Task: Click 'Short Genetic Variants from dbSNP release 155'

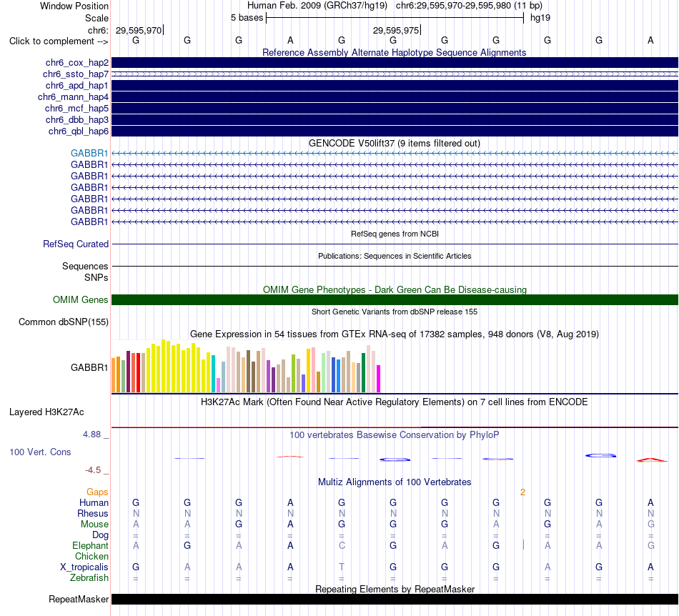Action: (x=395, y=312)
